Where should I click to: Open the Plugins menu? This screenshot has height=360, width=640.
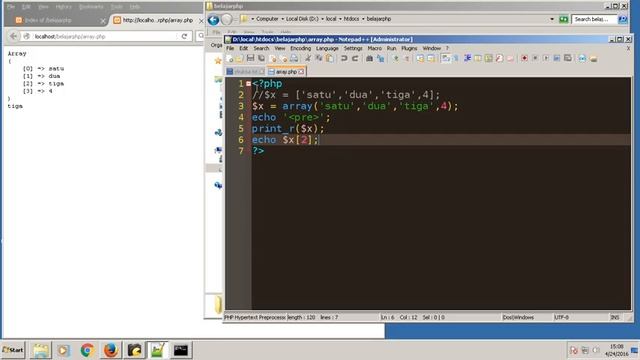(409, 48)
